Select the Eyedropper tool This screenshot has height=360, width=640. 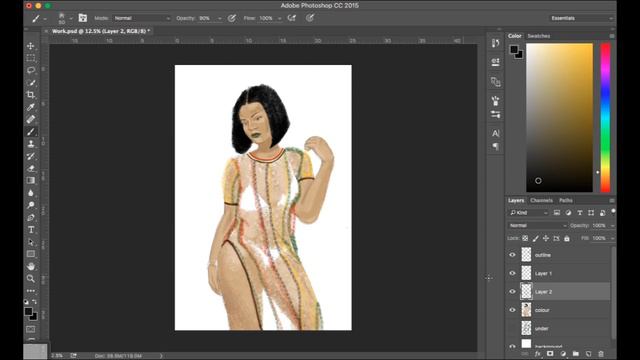point(31,107)
